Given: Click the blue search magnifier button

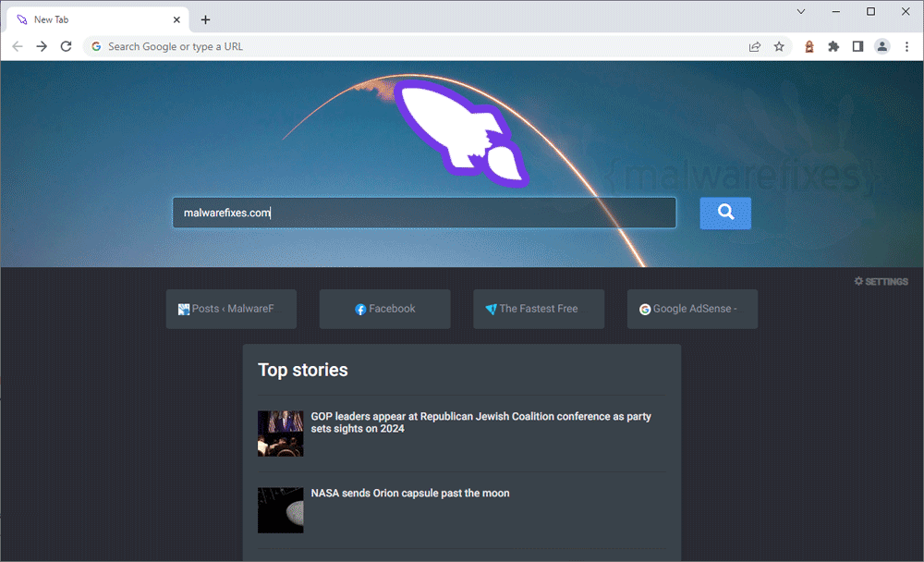Looking at the screenshot, I should coord(725,213).
